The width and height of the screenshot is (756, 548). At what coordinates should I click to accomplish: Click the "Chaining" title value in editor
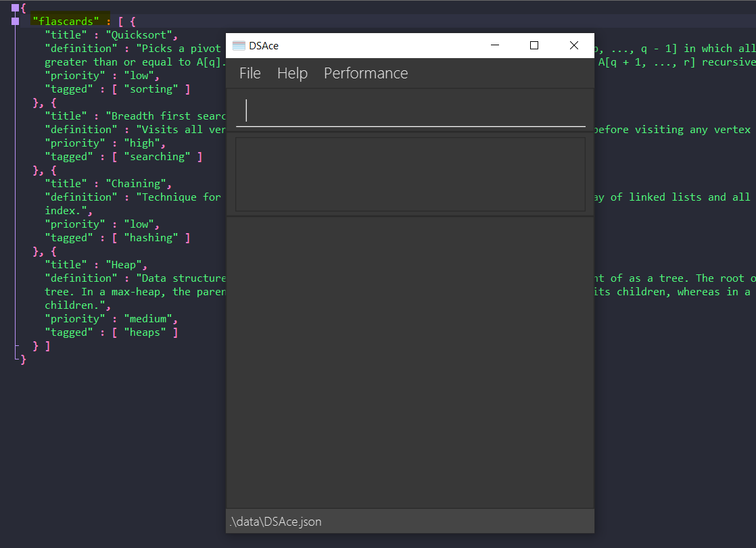click(x=136, y=184)
